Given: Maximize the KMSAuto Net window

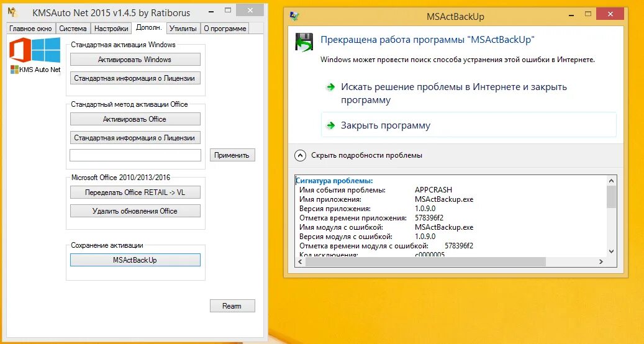Looking at the screenshot, I should pos(228,11).
